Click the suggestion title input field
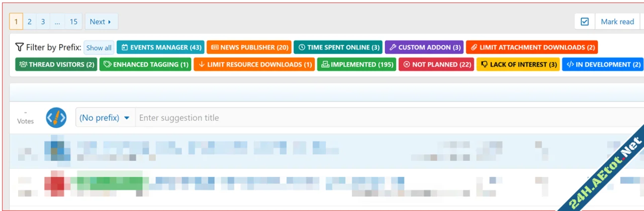 tap(352, 118)
